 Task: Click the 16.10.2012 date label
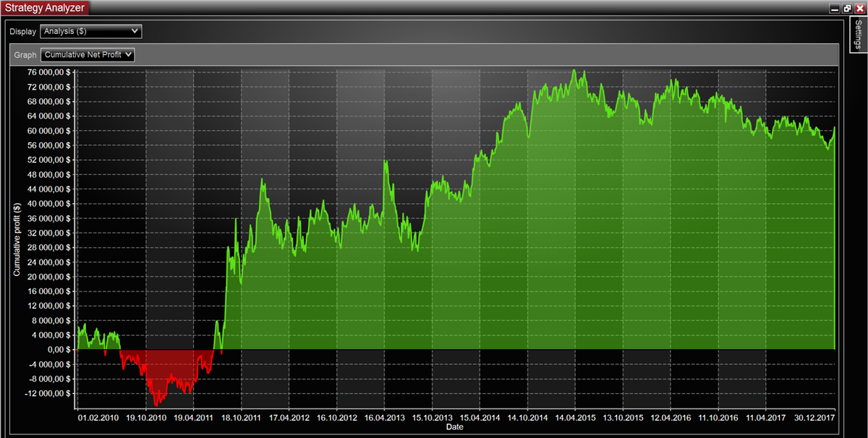tap(337, 418)
